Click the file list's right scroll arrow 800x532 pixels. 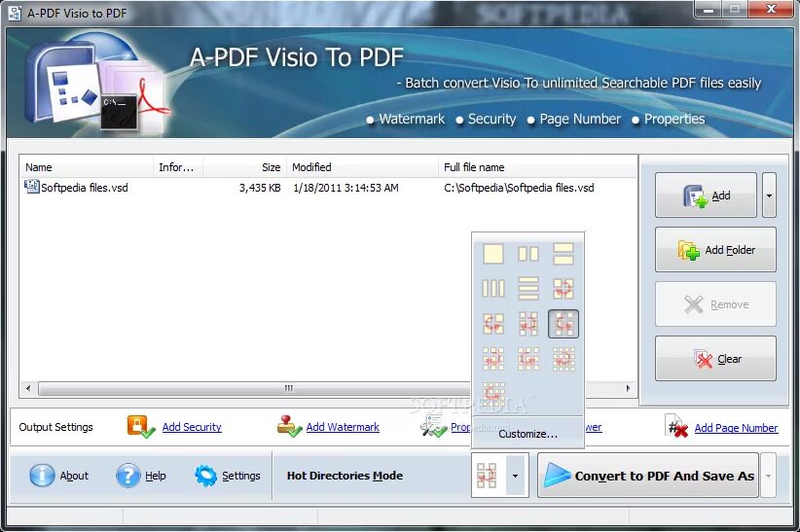coord(628,388)
